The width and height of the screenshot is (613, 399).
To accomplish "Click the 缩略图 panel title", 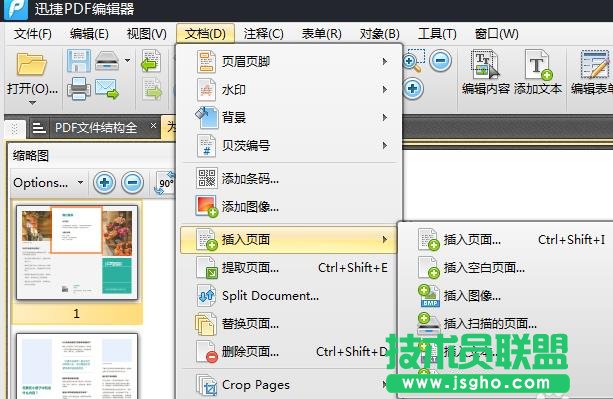I will [x=31, y=156].
